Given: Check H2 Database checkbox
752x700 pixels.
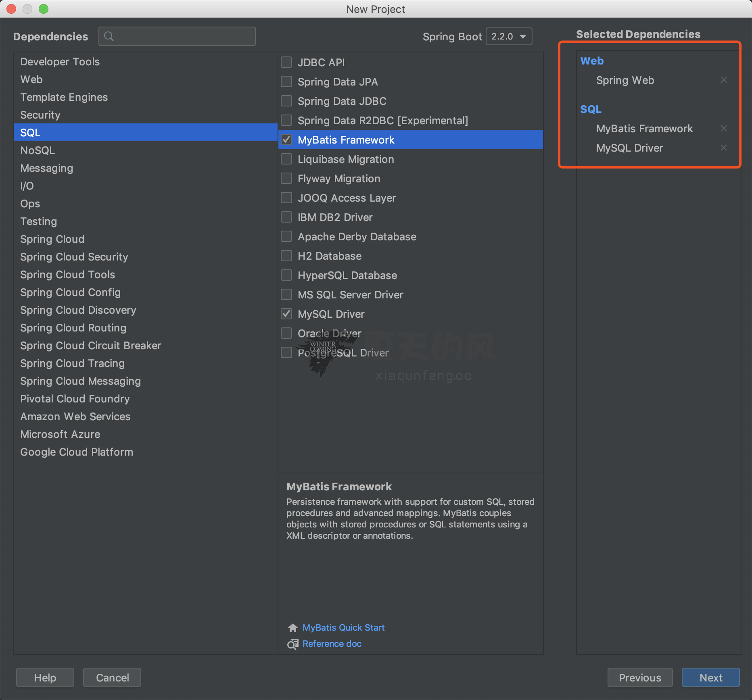Looking at the screenshot, I should pos(286,256).
